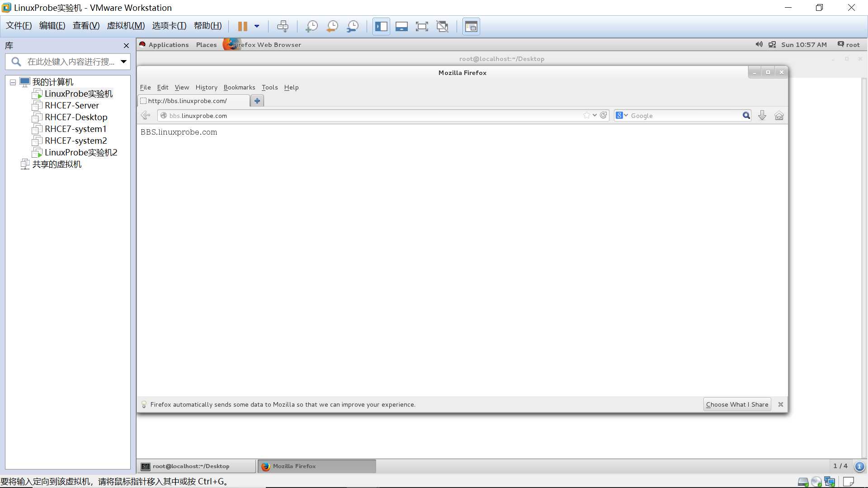The height and width of the screenshot is (488, 868).
Task: Select the http://bbs.linuxprobe.com/ tab
Action: [x=193, y=101]
